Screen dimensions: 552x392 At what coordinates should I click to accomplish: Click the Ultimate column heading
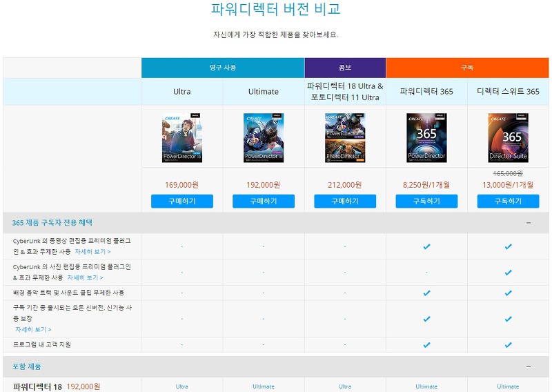(x=264, y=92)
